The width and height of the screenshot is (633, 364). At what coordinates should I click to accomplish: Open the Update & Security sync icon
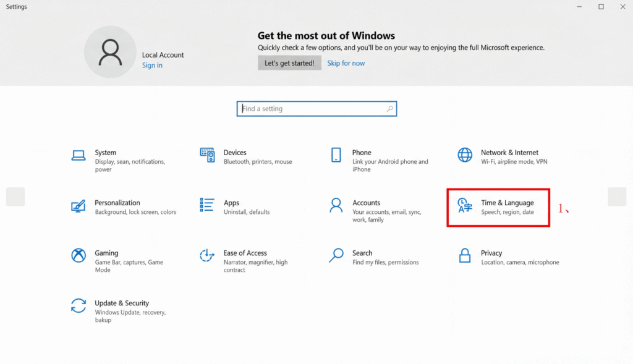point(79,305)
